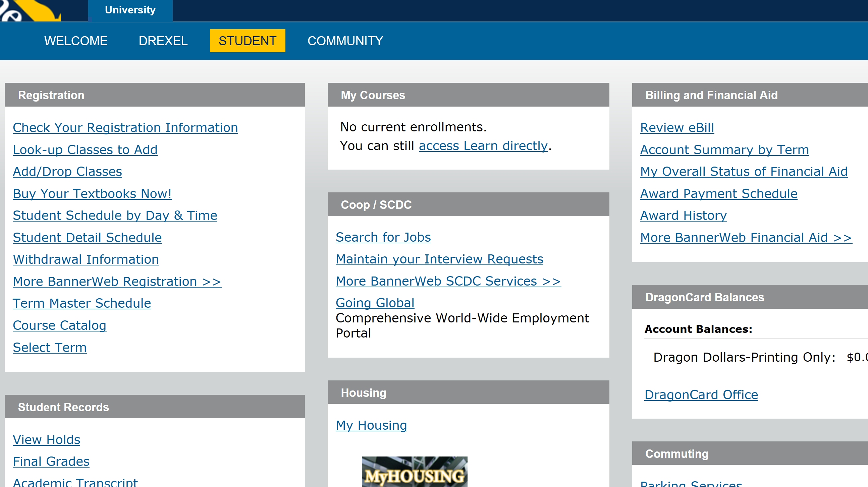This screenshot has height=487, width=868.
Task: Click the University header tab
Action: [x=130, y=10]
